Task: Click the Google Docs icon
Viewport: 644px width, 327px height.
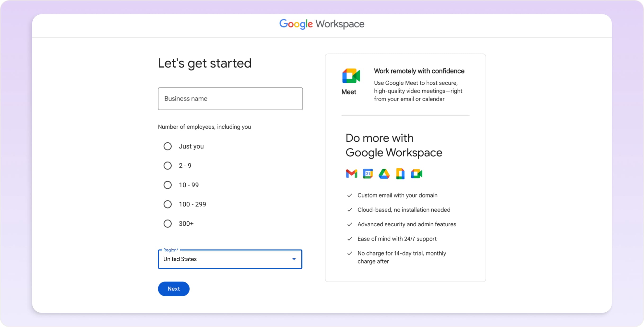Action: [x=400, y=174]
